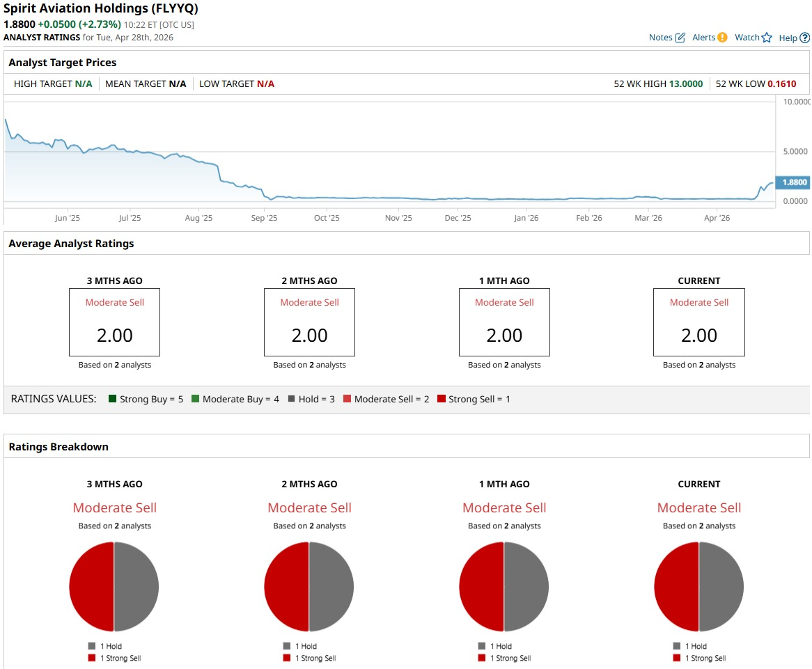Click the 'LOW TARGET N/A' label
Image resolution: width=812 pixels, height=669 pixels.
coord(237,84)
